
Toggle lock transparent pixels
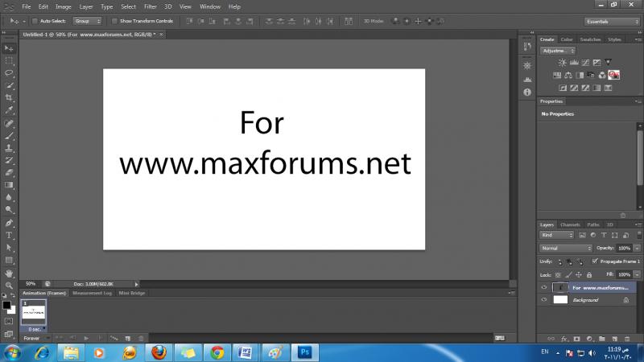(558, 275)
